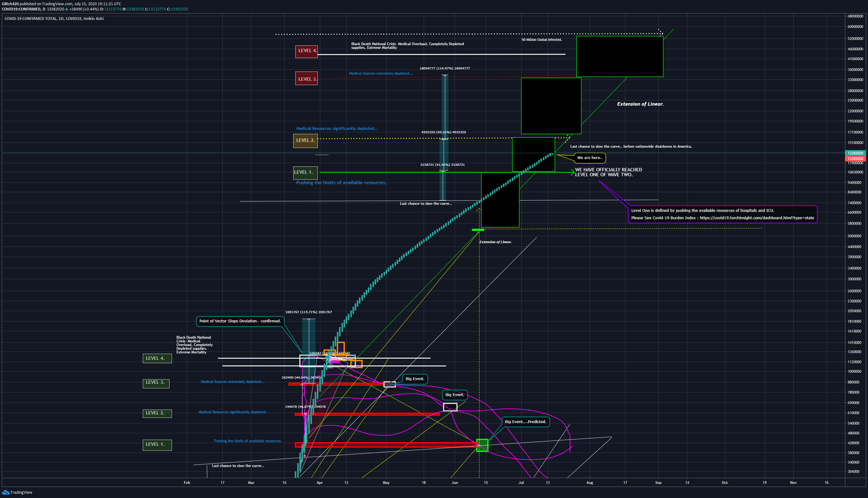Click the 4932320 (45.25%) measurement label
The height and width of the screenshot is (498, 868).
pyautogui.click(x=443, y=132)
